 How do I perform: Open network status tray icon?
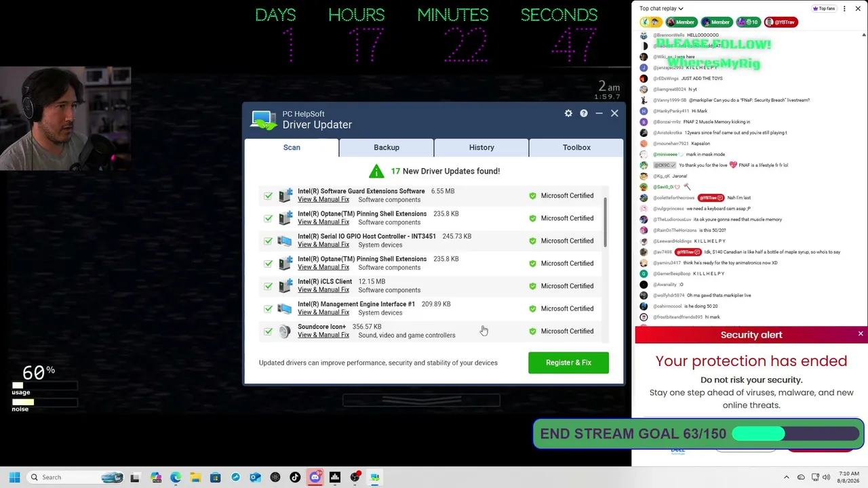(x=815, y=477)
